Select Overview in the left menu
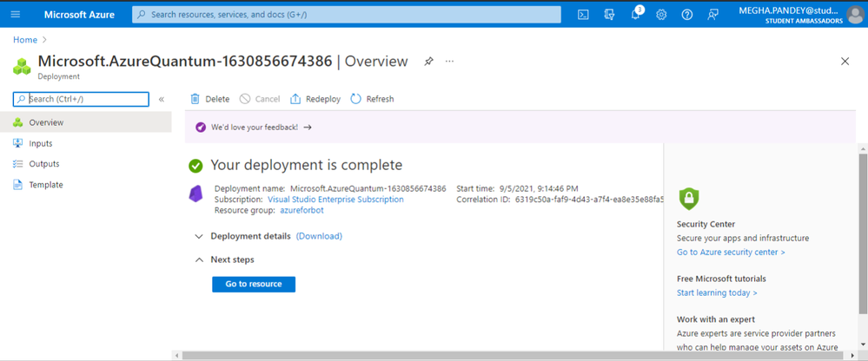This screenshot has height=361, width=868. click(x=86, y=122)
